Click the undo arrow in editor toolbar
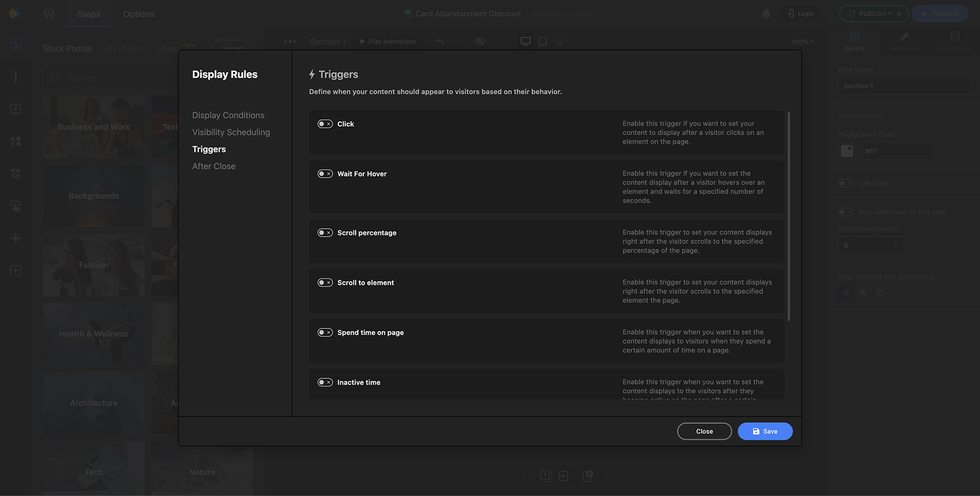Screen dimensions: 980x496 point(440,41)
